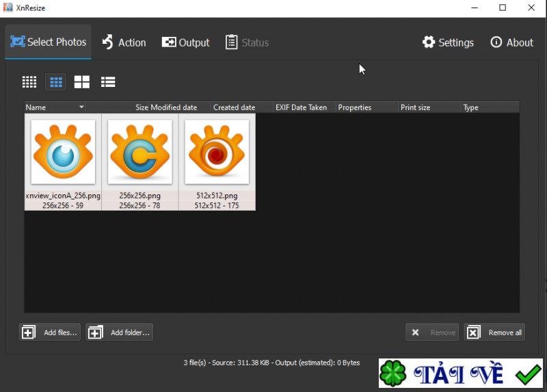Switch to small thumbnails grid view
The width and height of the screenshot is (547, 392).
pyautogui.click(x=29, y=82)
